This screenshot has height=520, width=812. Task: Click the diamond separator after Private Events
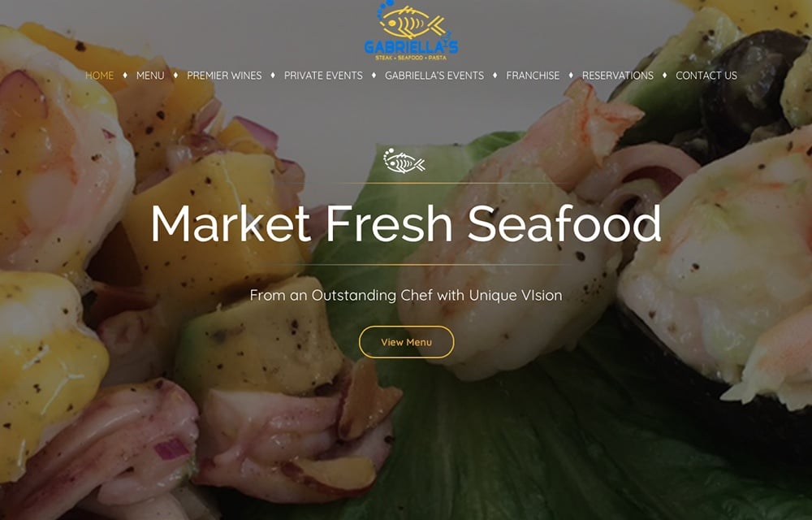[374, 76]
